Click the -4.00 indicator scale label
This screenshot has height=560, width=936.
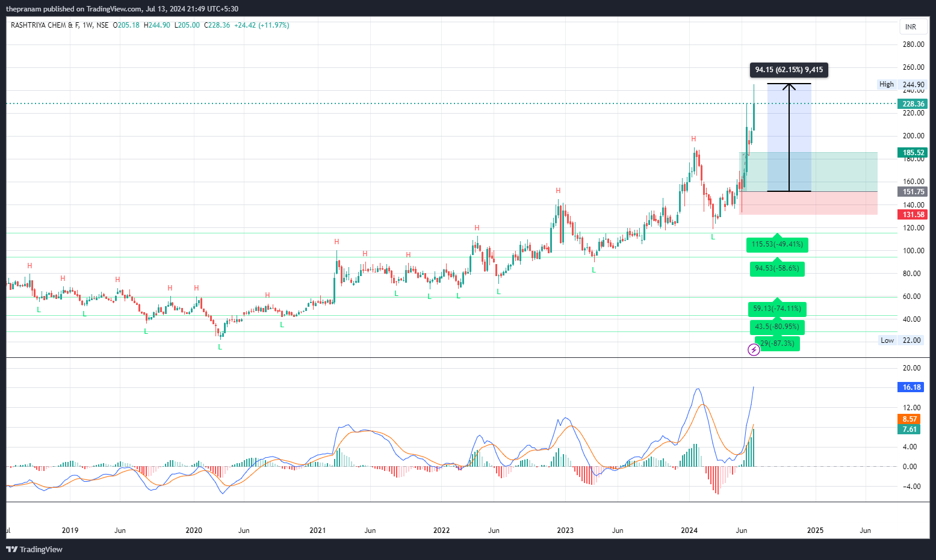pyautogui.click(x=910, y=487)
